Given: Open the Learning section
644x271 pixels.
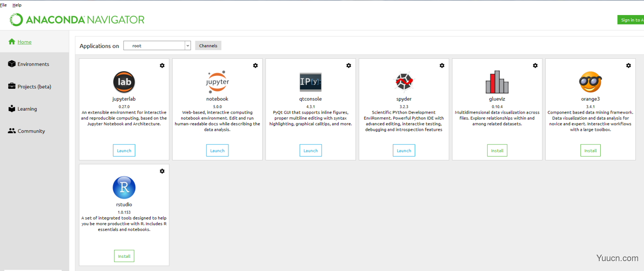Looking at the screenshot, I should click(27, 109).
